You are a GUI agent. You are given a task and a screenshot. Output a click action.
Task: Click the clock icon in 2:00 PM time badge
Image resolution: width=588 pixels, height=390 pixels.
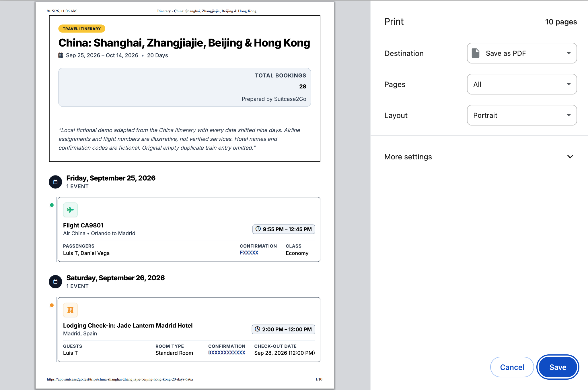pyautogui.click(x=258, y=329)
